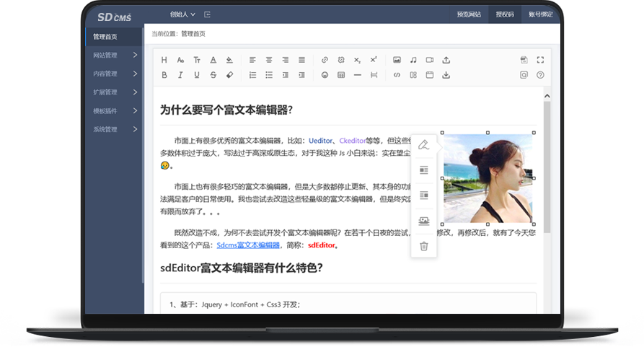Image resolution: width=644 pixels, height=347 pixels.
Task: Open the 预览网站 top navigation item
Action: (x=469, y=14)
